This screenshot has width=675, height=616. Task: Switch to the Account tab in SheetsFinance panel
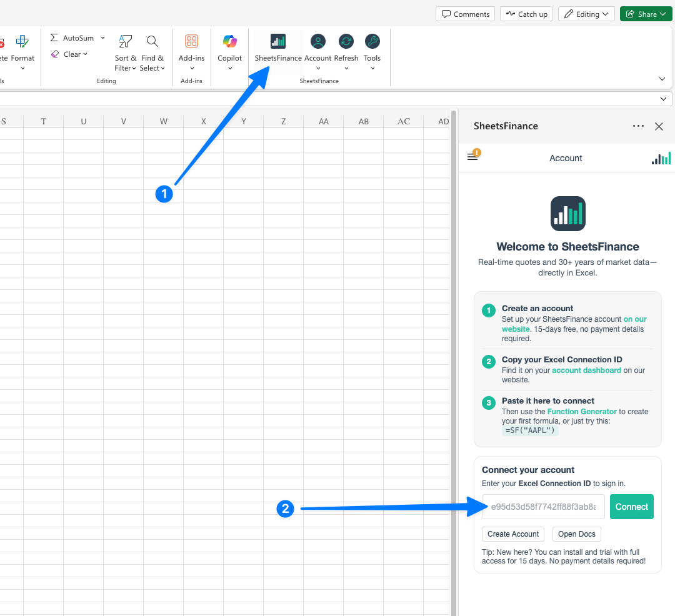pos(566,158)
